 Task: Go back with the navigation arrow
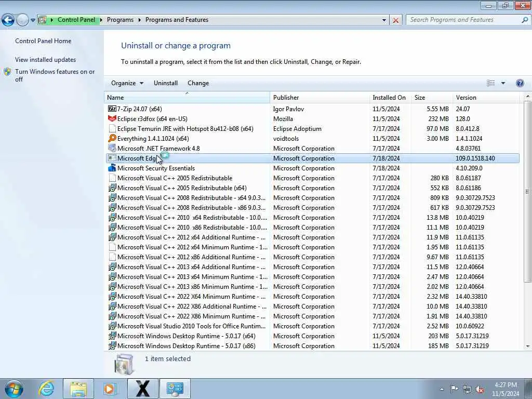[8, 20]
